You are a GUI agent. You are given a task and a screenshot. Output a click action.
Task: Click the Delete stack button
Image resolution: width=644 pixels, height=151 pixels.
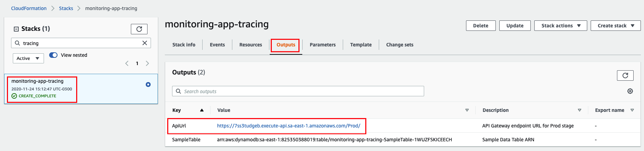[x=481, y=26]
